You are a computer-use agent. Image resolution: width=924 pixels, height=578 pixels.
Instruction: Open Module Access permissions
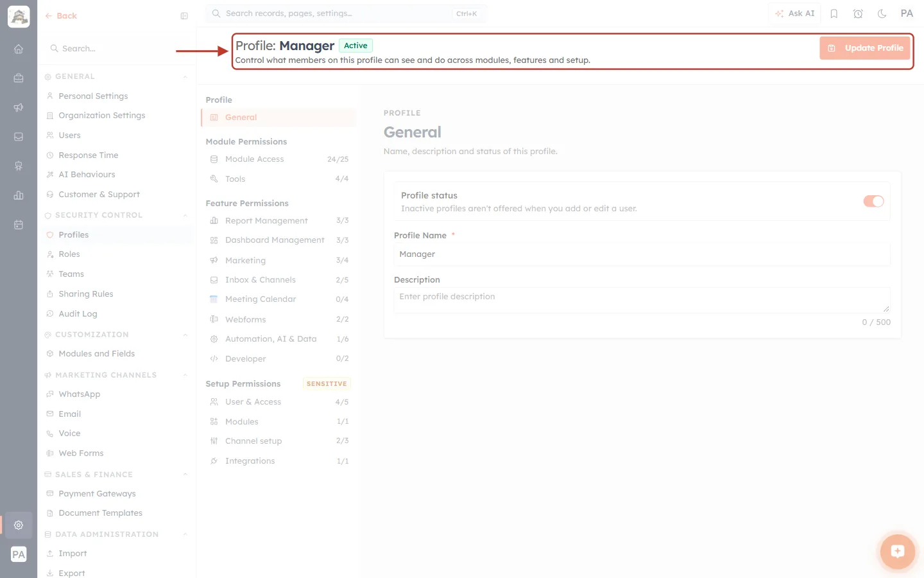coord(278,159)
